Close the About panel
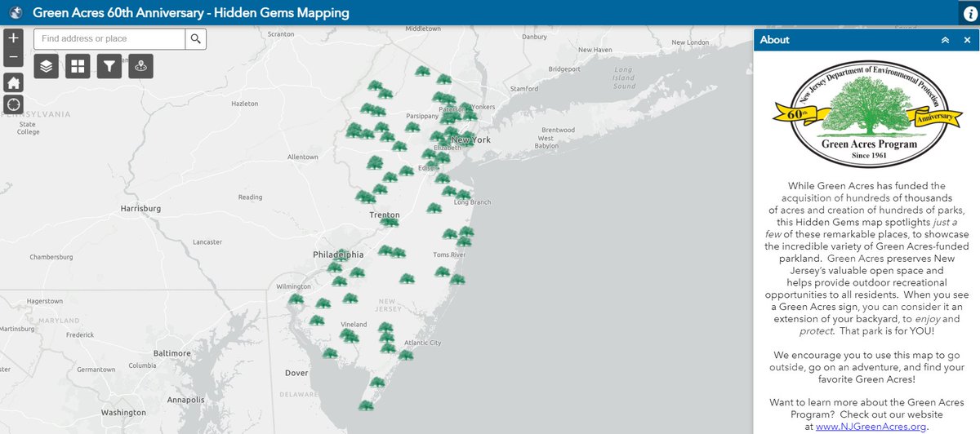Image resolution: width=980 pixels, height=434 pixels. click(967, 40)
